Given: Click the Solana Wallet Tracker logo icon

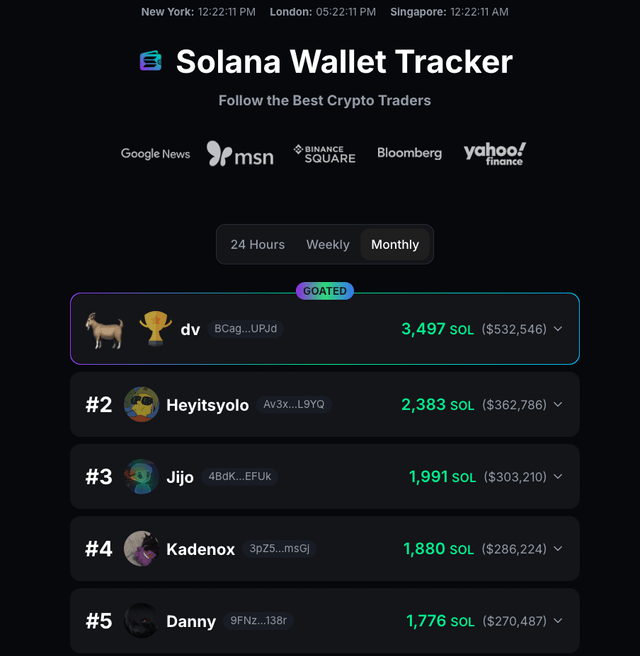Looking at the screenshot, I should [151, 62].
